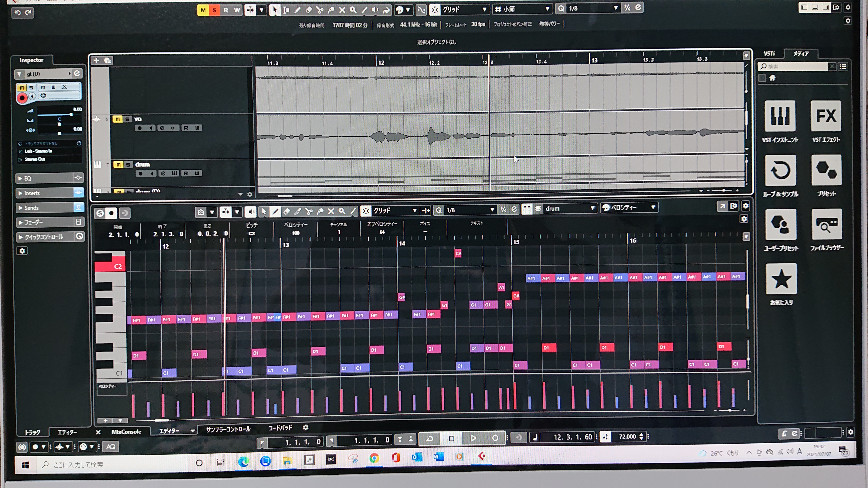
Task: Toggle Solo Editor S button in Key Editor
Action: tap(100, 213)
